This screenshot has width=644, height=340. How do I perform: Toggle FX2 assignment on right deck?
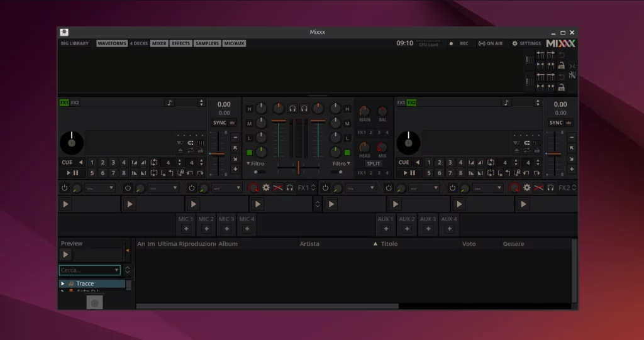[411, 102]
